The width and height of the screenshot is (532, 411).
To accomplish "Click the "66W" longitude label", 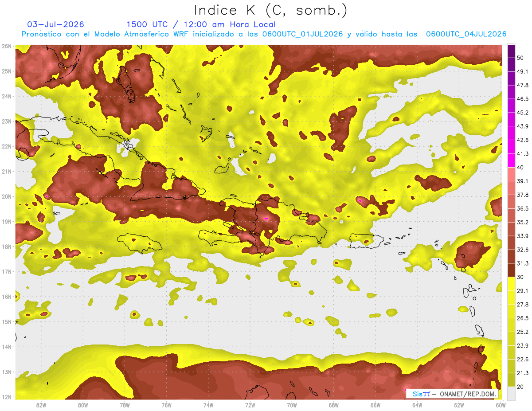I will tap(375, 405).
